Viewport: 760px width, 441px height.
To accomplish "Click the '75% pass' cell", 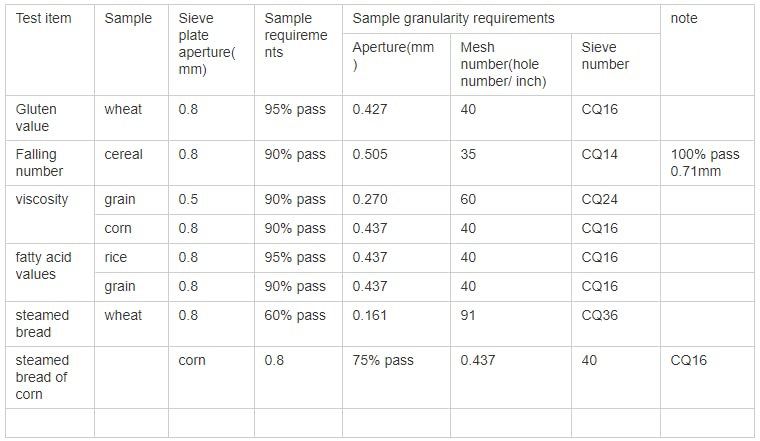I will point(396,377).
